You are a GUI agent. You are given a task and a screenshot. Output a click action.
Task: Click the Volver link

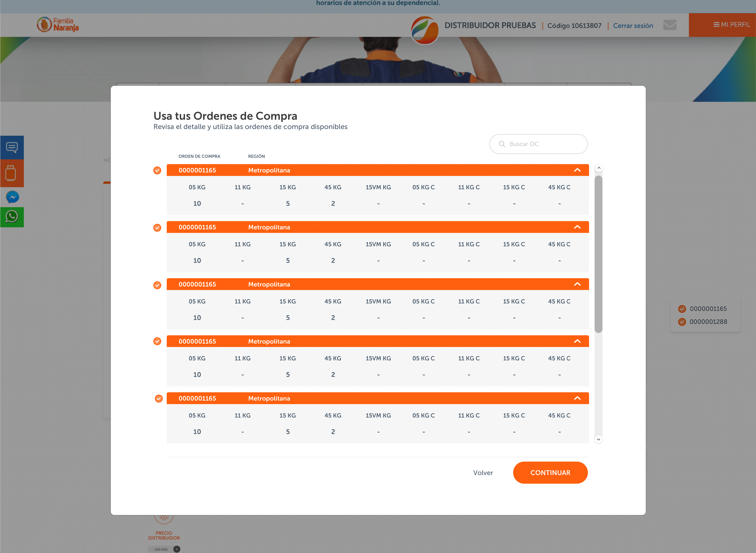click(x=483, y=473)
